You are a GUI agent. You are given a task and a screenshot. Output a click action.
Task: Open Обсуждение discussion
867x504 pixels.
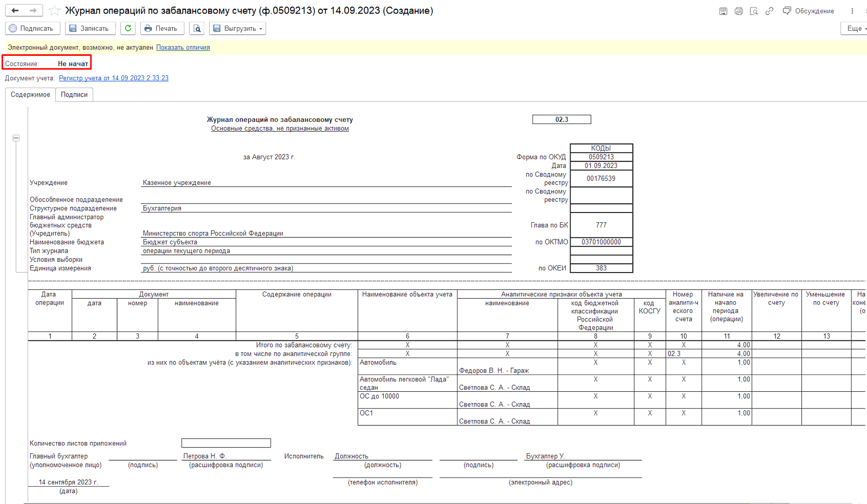pos(808,11)
